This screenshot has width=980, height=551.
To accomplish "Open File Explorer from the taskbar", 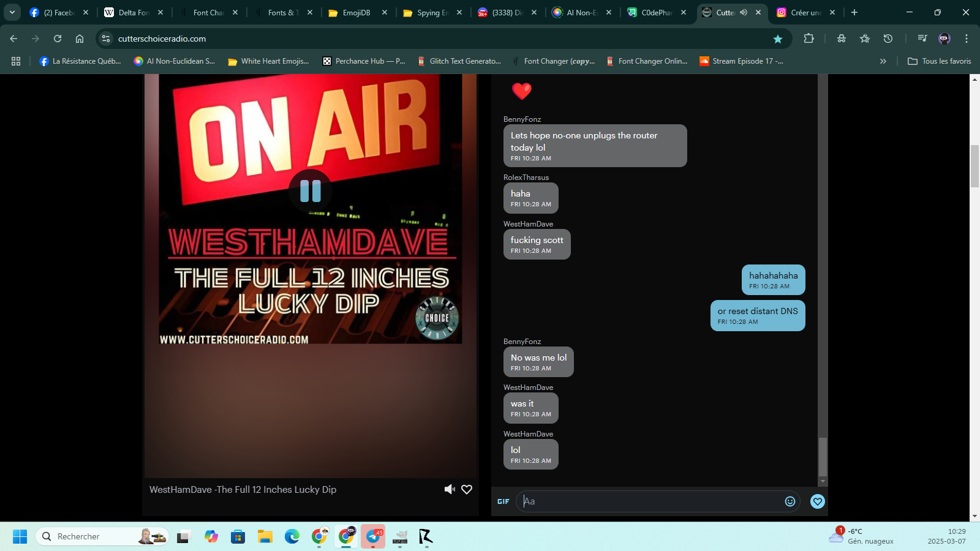I will pos(265,537).
